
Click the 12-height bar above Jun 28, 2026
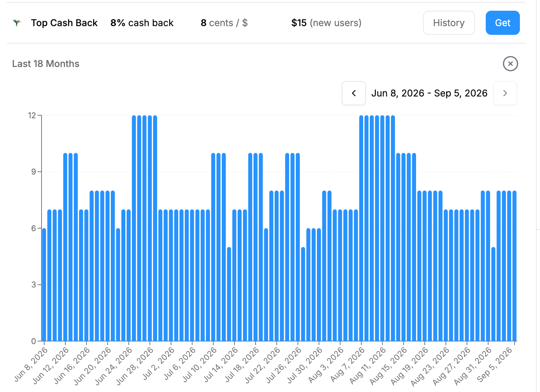point(150,228)
